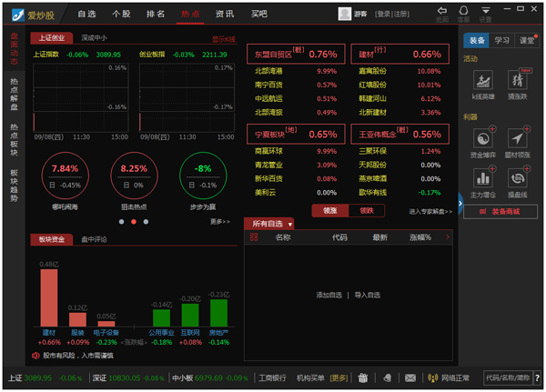Open the 王亚伟概念 sector box

click(399, 134)
